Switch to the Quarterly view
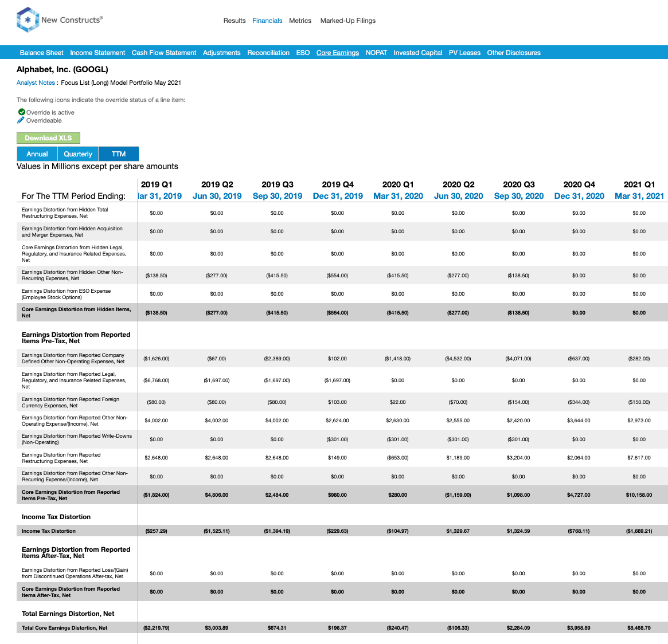The height and width of the screenshot is (644, 668). (x=78, y=154)
